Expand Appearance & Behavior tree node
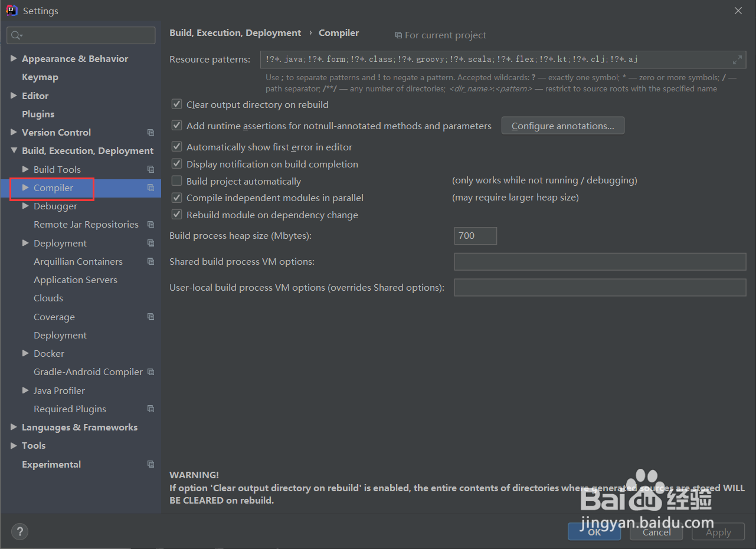This screenshot has height=549, width=756. 14,58
